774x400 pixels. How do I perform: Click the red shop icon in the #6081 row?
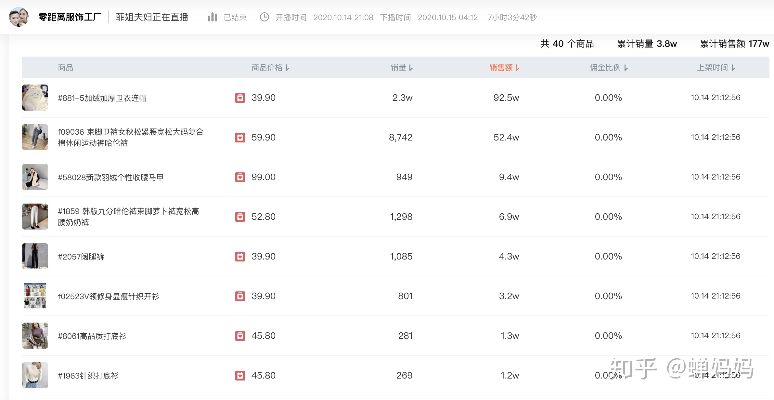tap(239, 335)
